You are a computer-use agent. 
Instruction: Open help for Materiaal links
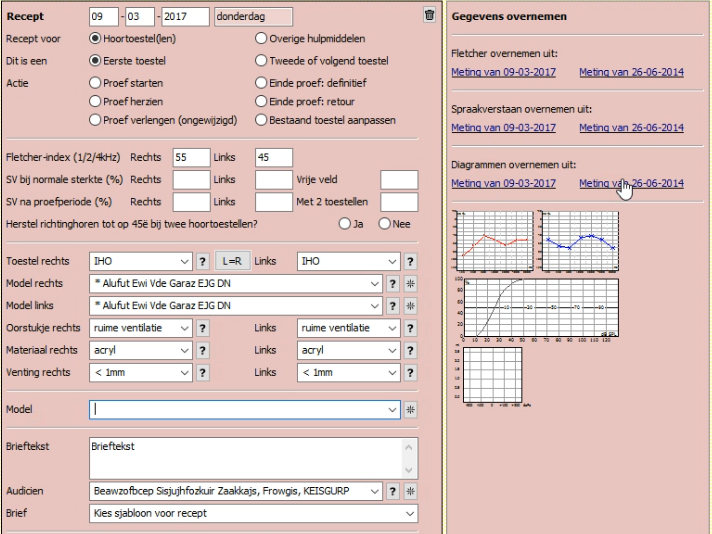[x=410, y=350]
